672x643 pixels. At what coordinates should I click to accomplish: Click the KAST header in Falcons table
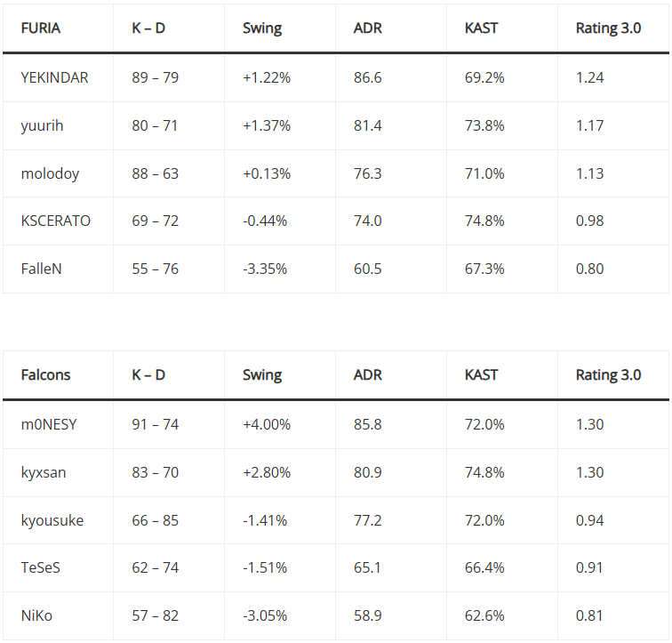pyautogui.click(x=481, y=374)
